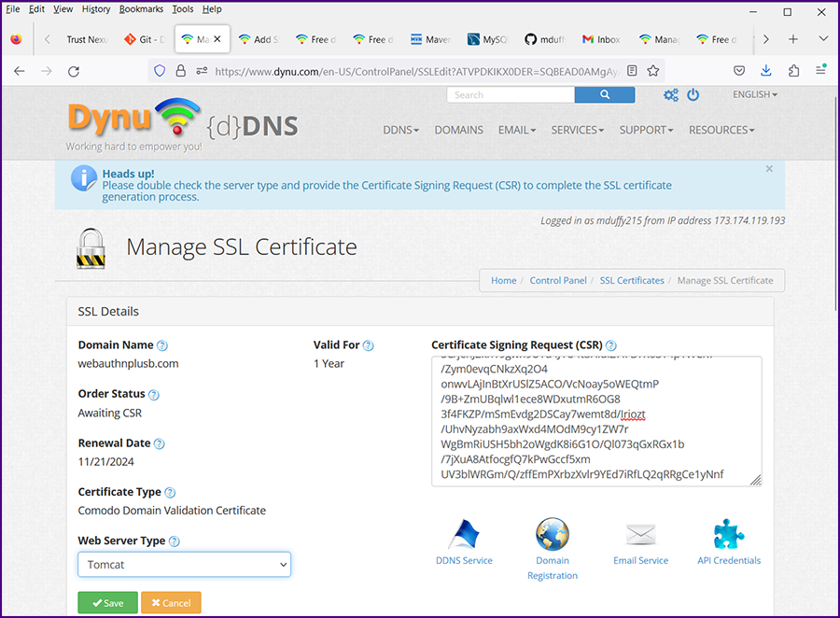Dismiss the Heads up alert
Viewport: 840px width, 618px height.
[x=769, y=169]
